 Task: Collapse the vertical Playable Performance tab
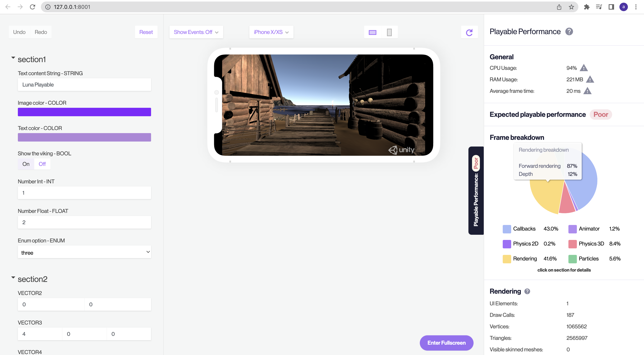476,191
